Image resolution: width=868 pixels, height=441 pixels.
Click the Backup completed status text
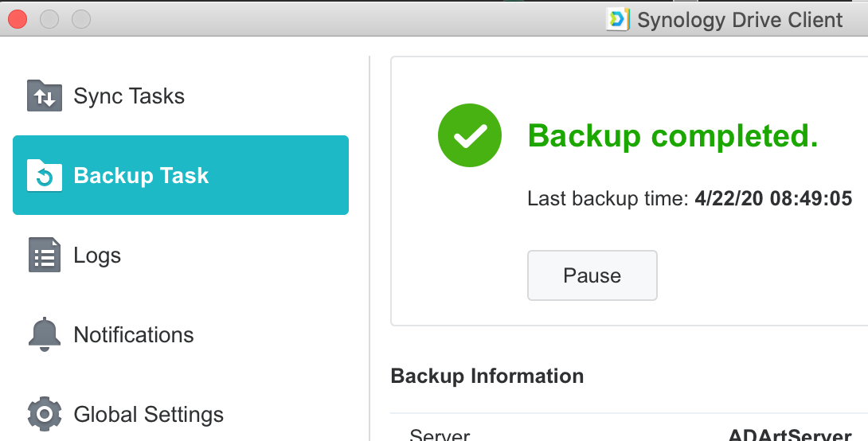tap(673, 135)
